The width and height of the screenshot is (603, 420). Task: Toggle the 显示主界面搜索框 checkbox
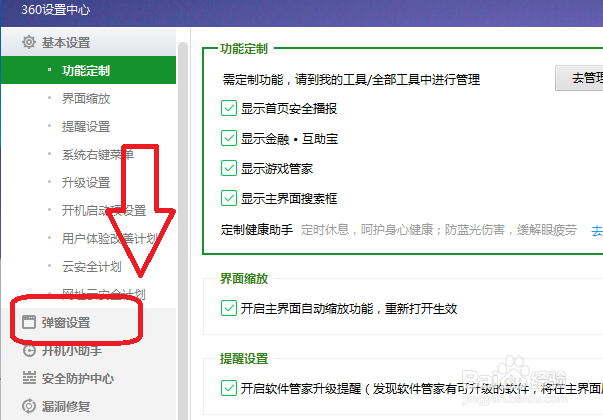pyautogui.click(x=229, y=198)
